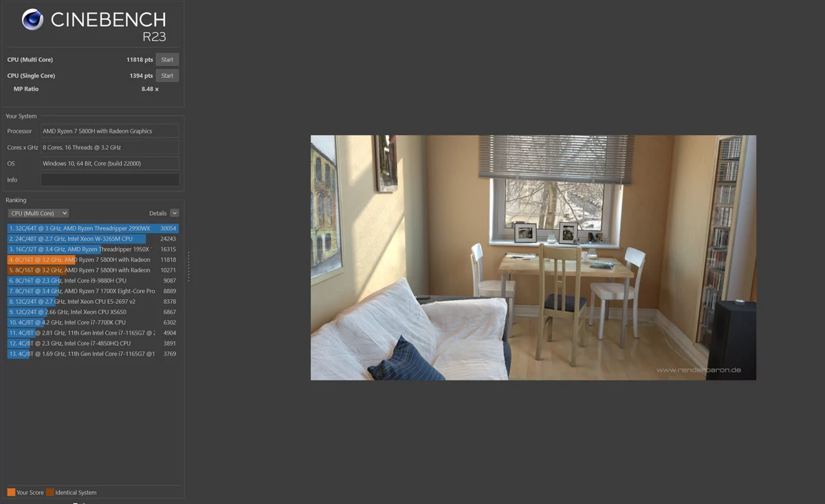Click the rendered room preview image
The image size is (825, 504).
[x=533, y=257]
